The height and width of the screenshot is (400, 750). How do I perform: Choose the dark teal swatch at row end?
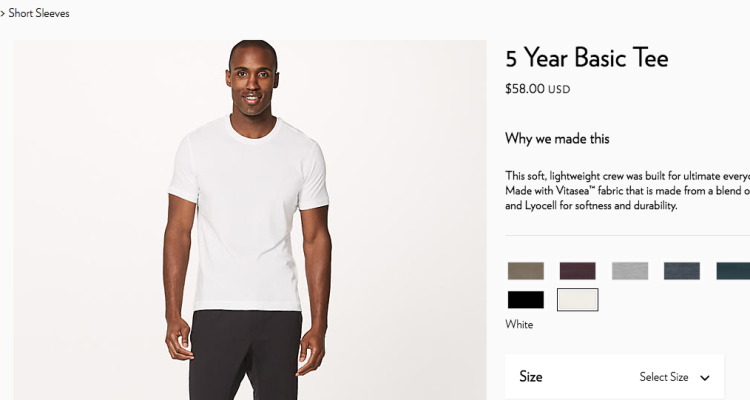(733, 271)
